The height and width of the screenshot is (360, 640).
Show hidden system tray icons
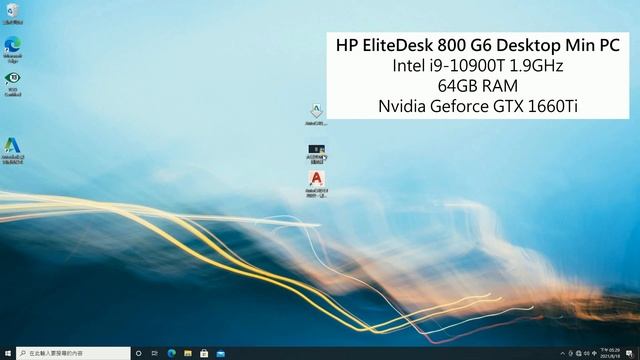tap(563, 353)
